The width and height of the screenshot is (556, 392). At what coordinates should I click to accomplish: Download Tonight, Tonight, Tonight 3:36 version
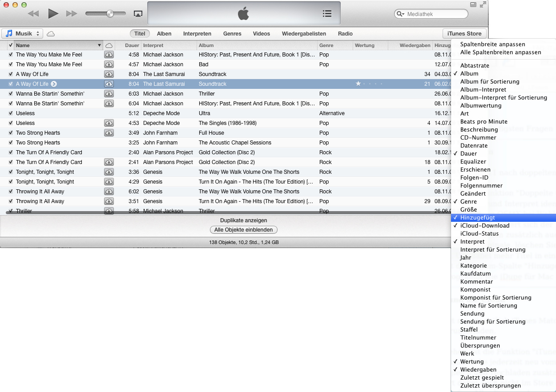[109, 172]
